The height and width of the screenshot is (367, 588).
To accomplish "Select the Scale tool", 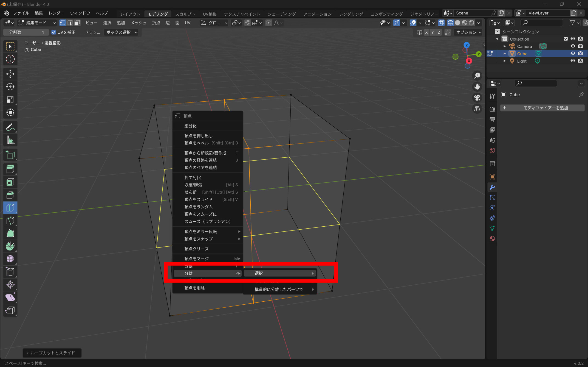I will (10, 100).
